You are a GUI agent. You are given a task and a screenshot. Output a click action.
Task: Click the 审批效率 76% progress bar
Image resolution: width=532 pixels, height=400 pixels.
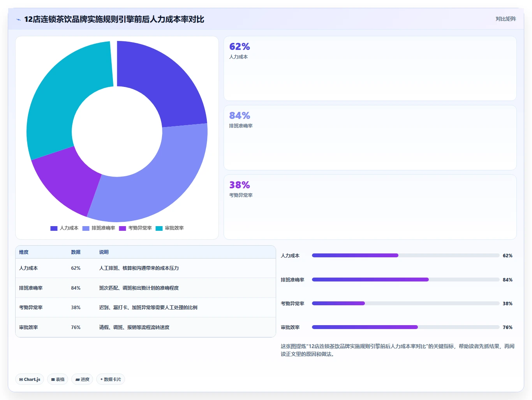pyautogui.click(x=405, y=327)
